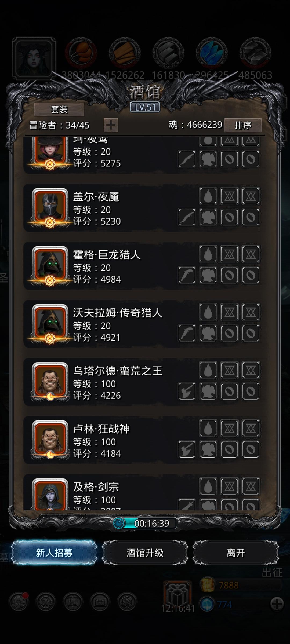This screenshot has height=644, width=290.
Task: Select the first ring slot of 霍格·巨龙猎人
Action: pyautogui.click(x=229, y=275)
